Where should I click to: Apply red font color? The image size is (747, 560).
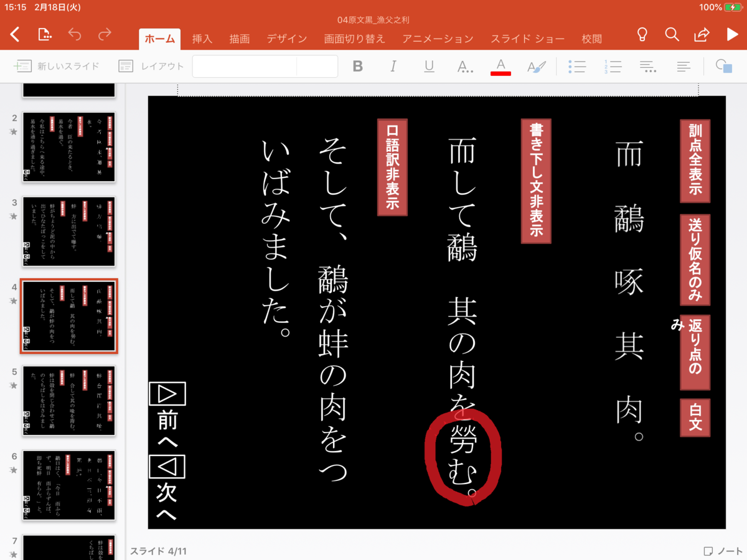[x=500, y=67]
